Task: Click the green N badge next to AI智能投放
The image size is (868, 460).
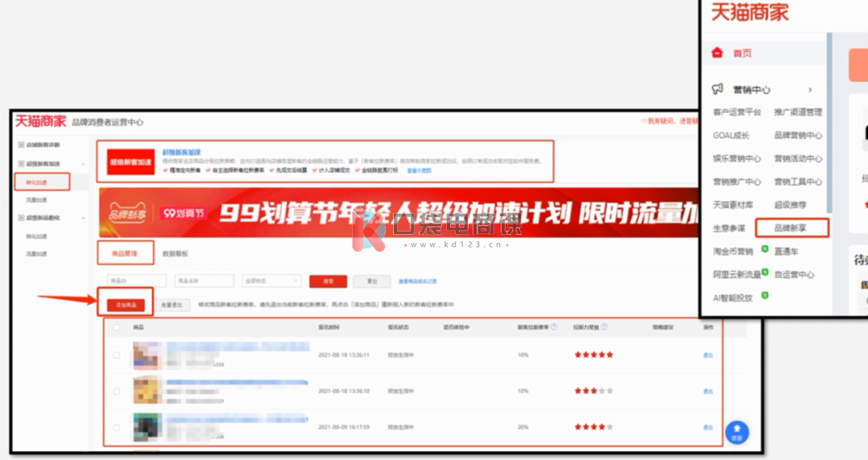Action: point(764,295)
